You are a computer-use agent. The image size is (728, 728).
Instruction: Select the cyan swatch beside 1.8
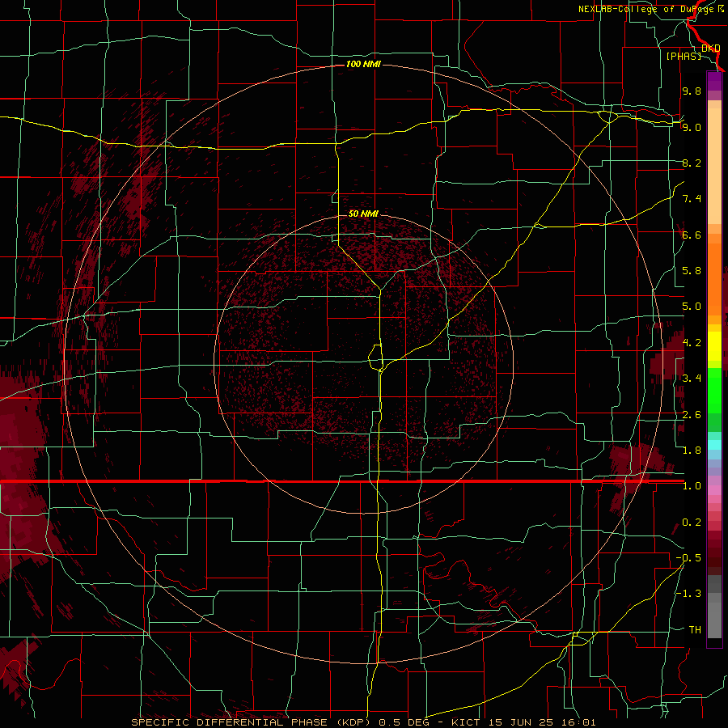714,445
